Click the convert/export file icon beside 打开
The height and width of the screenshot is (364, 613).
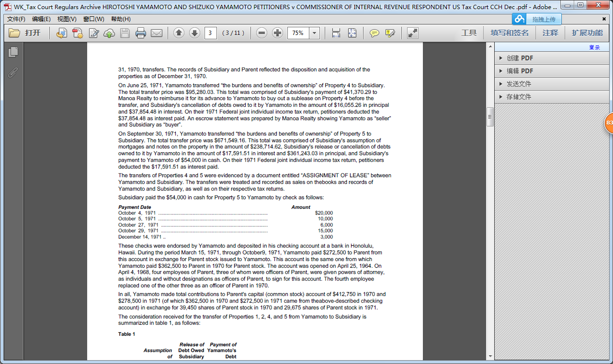click(x=62, y=33)
